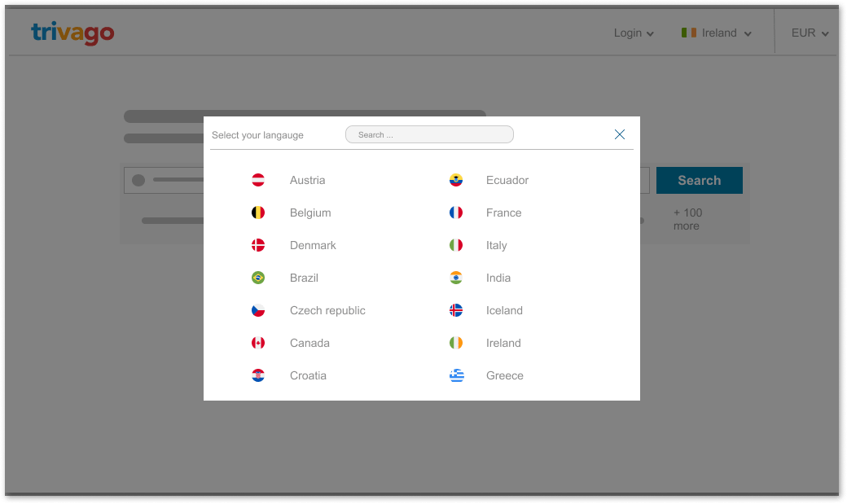Screen dimensions: 847x504
Task: Open the EUR currency dropdown
Action: (x=810, y=33)
